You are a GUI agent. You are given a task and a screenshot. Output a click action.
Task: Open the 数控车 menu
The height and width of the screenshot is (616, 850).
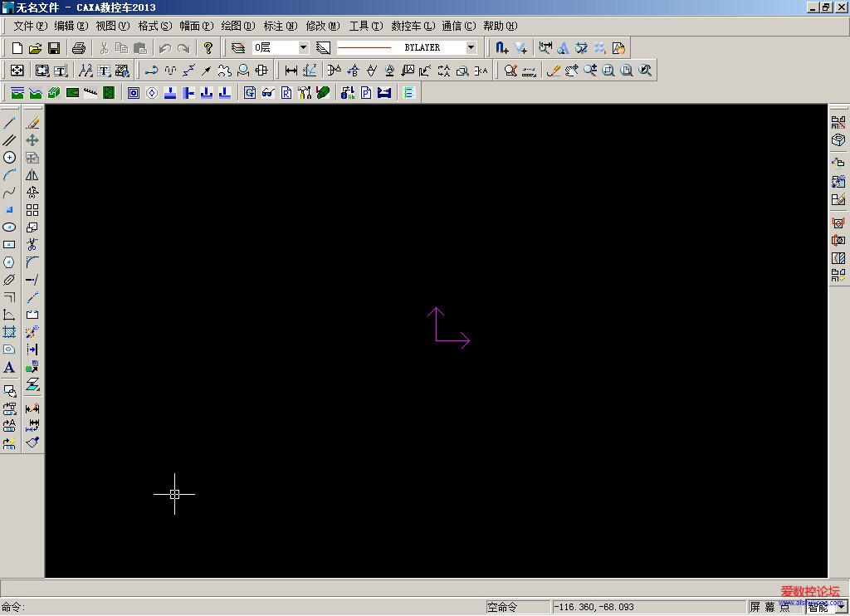point(413,26)
